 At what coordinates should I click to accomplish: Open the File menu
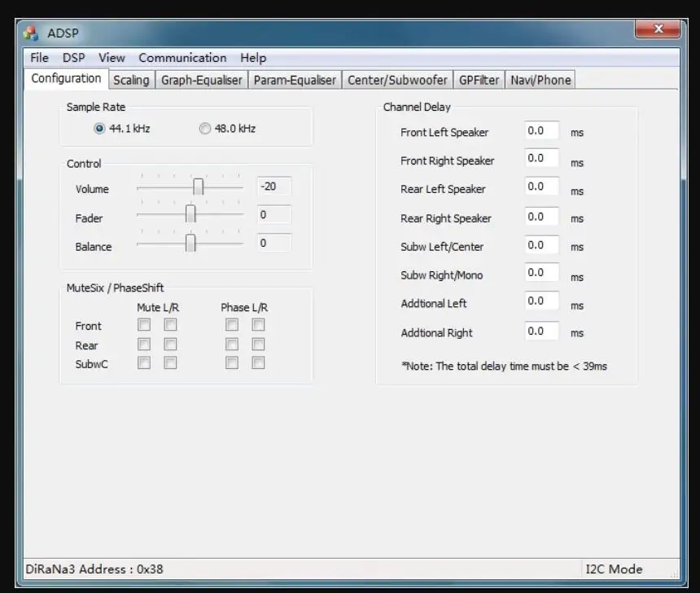[38, 58]
